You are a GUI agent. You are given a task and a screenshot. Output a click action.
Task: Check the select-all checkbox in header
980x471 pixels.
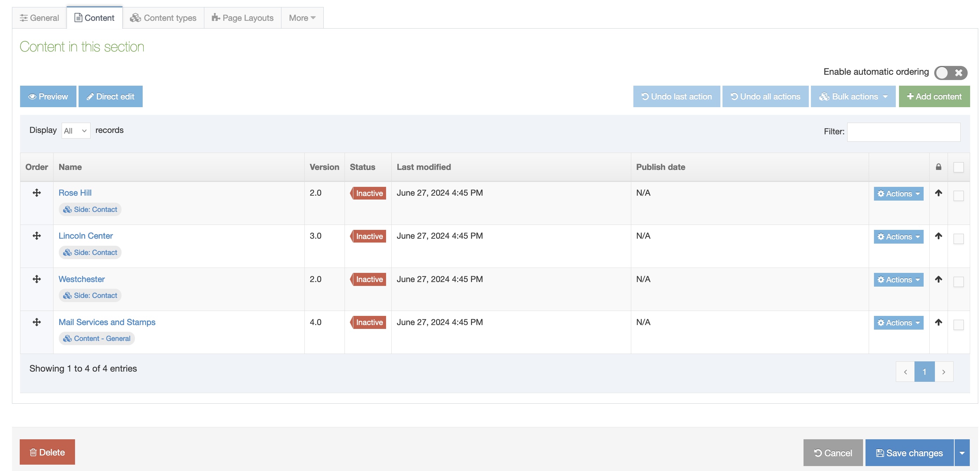click(x=958, y=167)
